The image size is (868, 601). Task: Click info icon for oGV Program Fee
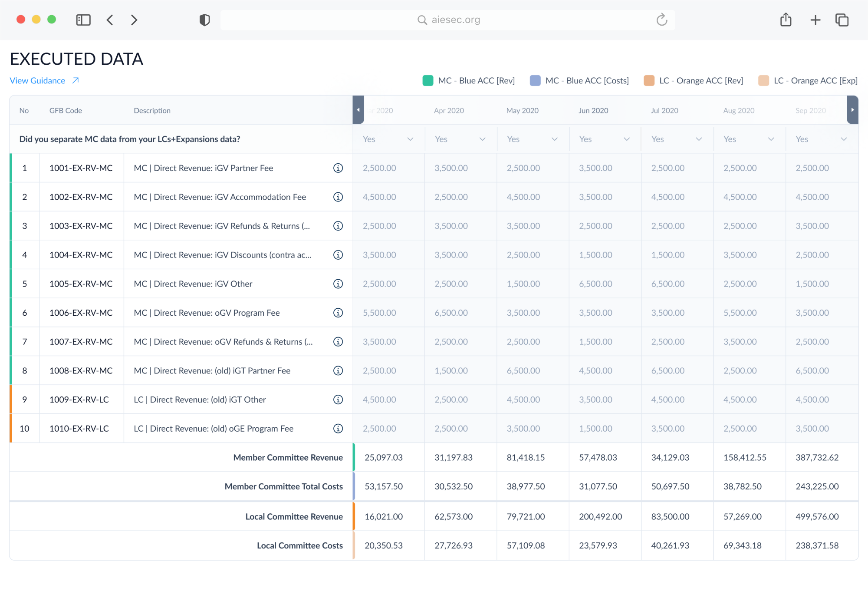click(x=338, y=313)
